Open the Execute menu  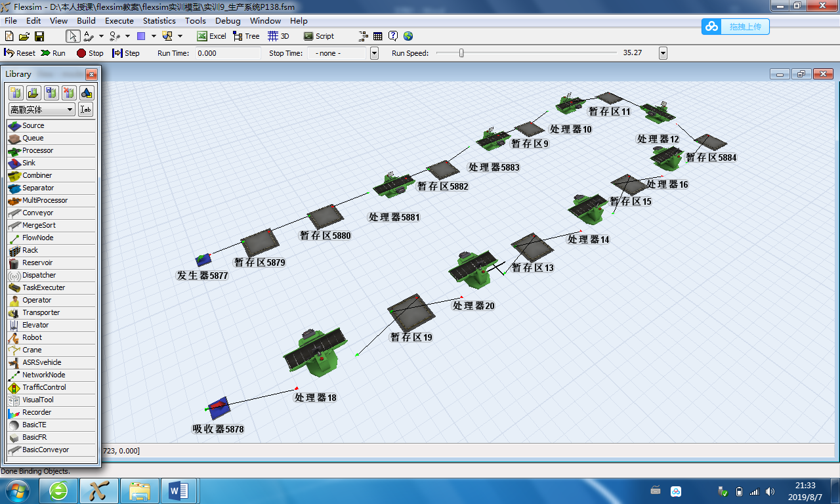click(119, 21)
